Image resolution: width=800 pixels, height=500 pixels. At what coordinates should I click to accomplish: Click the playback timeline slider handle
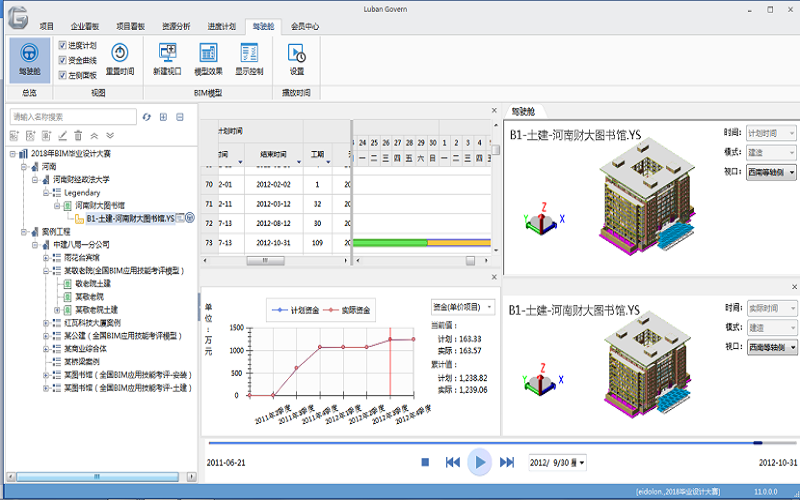coord(758,443)
